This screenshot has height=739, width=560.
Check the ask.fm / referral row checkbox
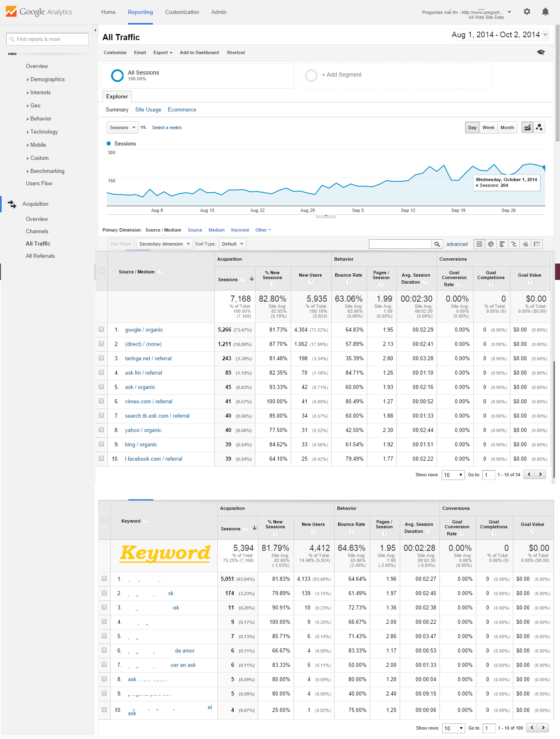(101, 372)
